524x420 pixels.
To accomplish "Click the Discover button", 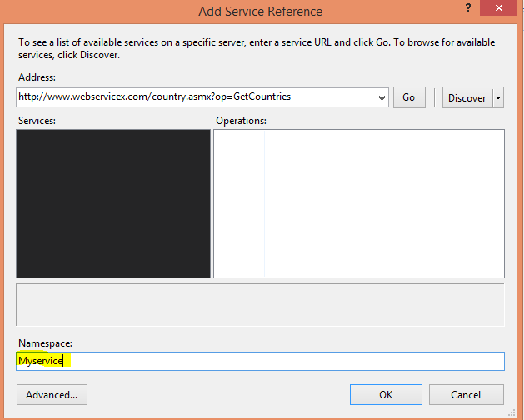I will (x=467, y=97).
